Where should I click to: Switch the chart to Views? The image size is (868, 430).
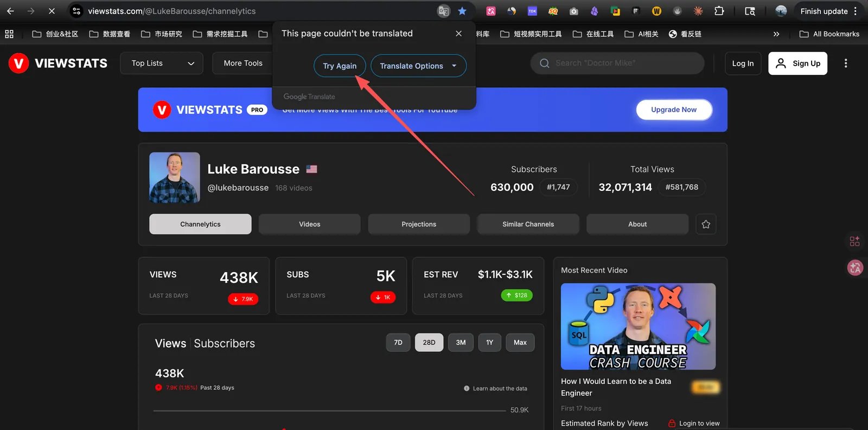click(x=170, y=343)
